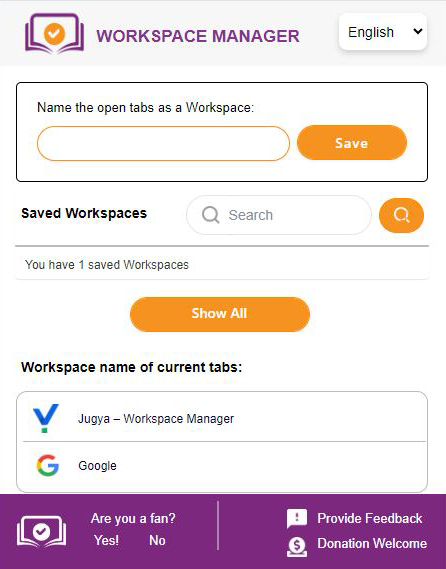The image size is (446, 569).
Task: Open the Provide Feedback link
Action: pos(369,519)
